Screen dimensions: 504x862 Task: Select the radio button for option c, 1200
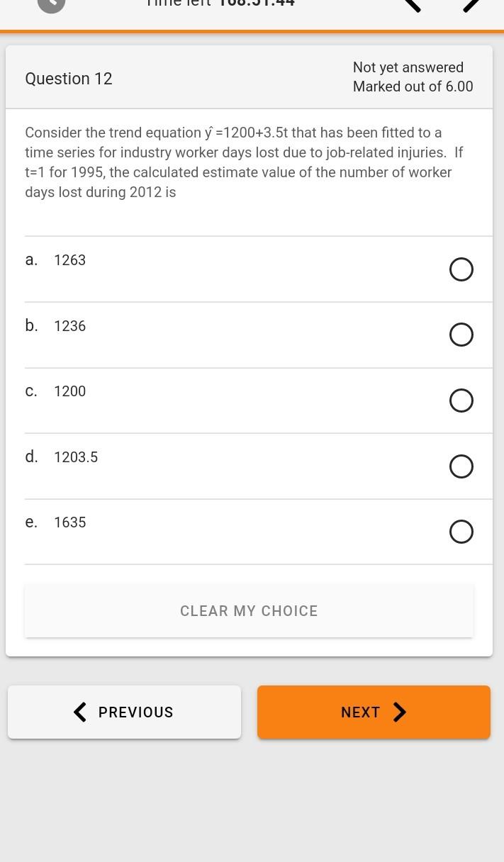point(461,401)
